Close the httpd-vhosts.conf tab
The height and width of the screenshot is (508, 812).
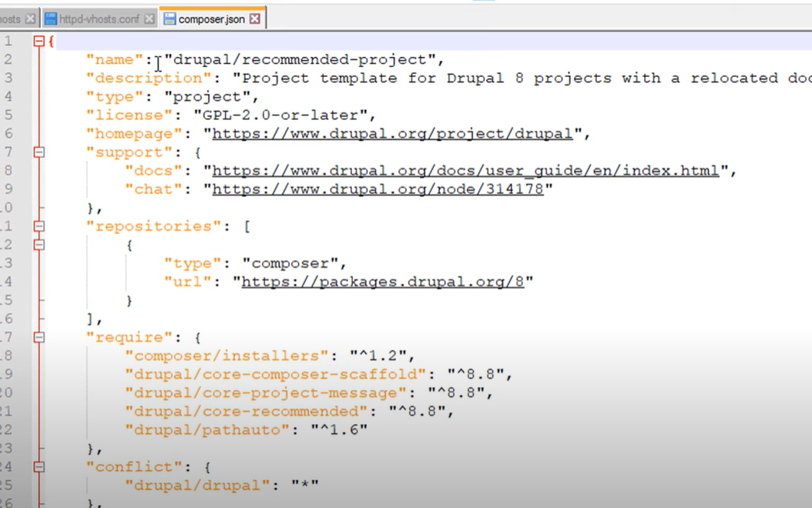click(149, 19)
